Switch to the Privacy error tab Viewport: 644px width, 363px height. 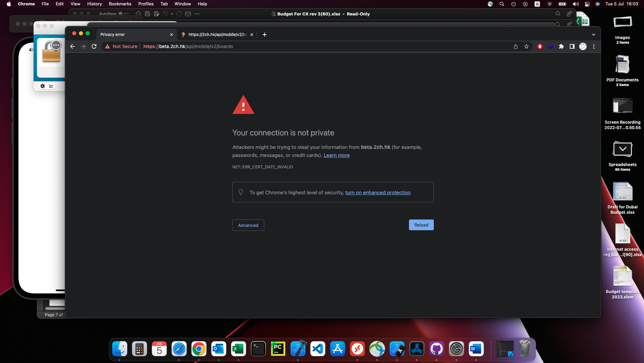pyautogui.click(x=137, y=34)
